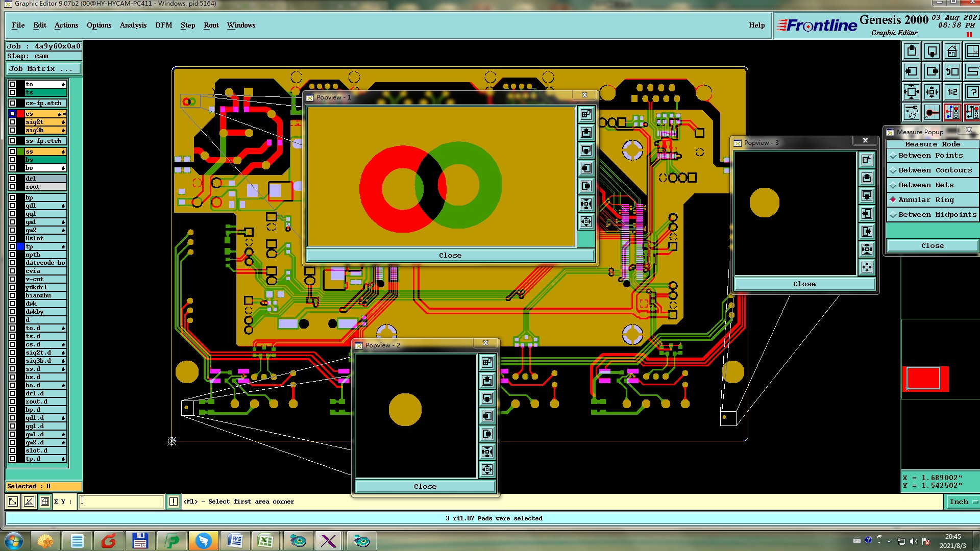
Task: Click the pan left icon
Action: [x=912, y=72]
